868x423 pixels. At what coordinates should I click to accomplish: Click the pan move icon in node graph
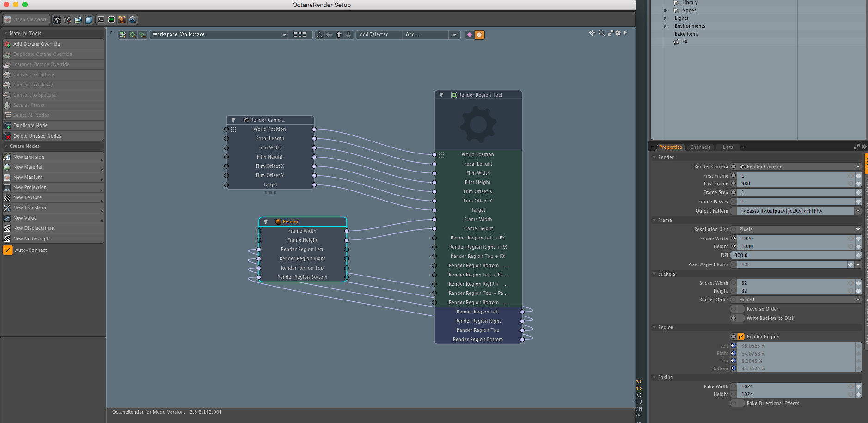coord(592,33)
